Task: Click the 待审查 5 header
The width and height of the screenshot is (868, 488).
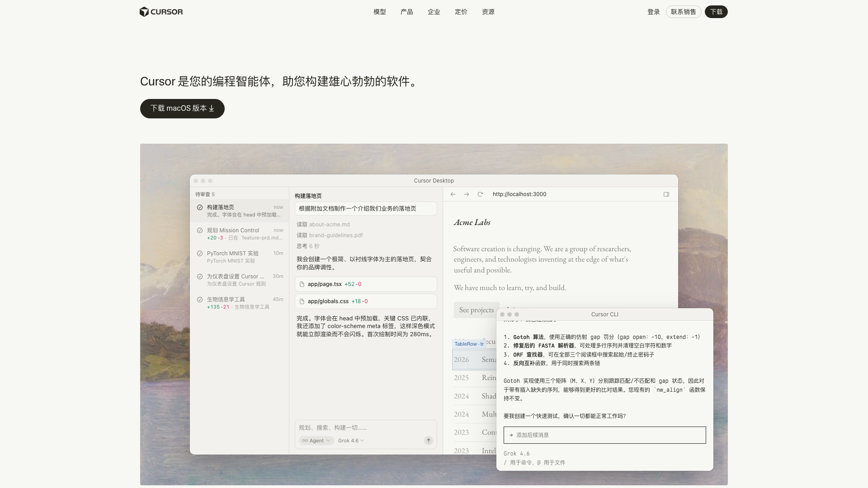Action: pos(205,194)
